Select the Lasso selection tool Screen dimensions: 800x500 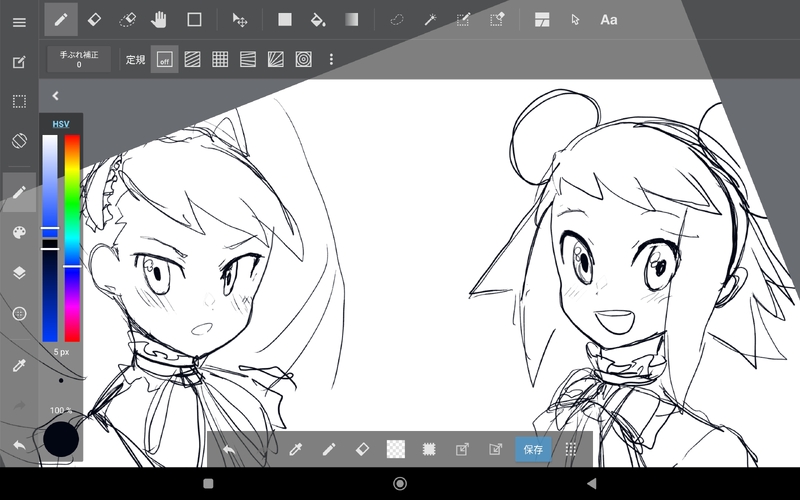[x=396, y=19]
